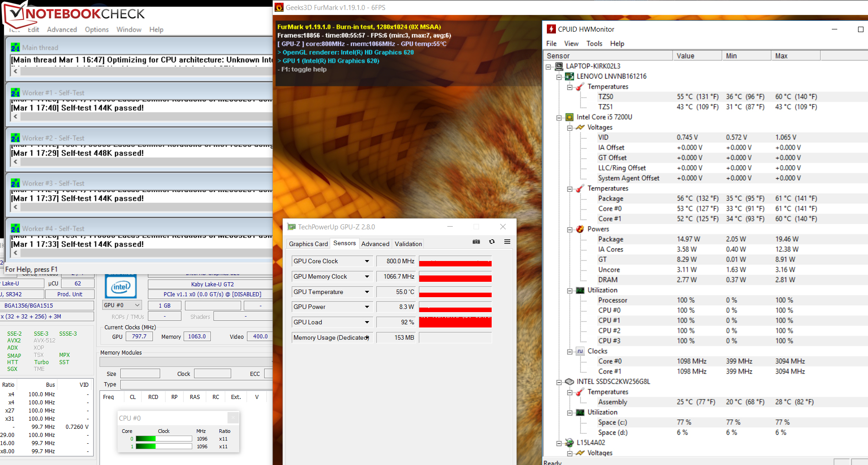868x465 pixels.
Task: Click the CPUID HWMonitor title bar icon
Action: pos(551,29)
